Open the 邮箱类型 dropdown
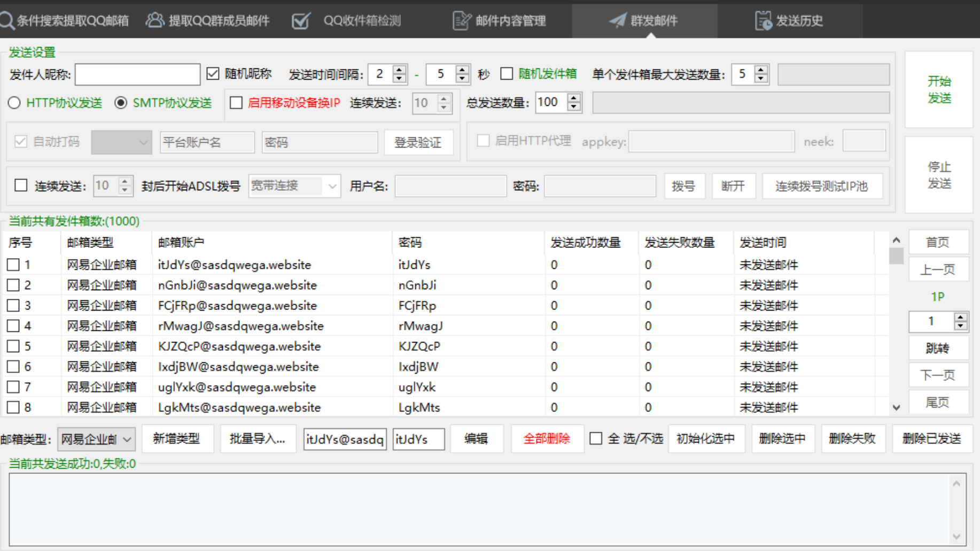The height and width of the screenshot is (551, 980). (96, 439)
